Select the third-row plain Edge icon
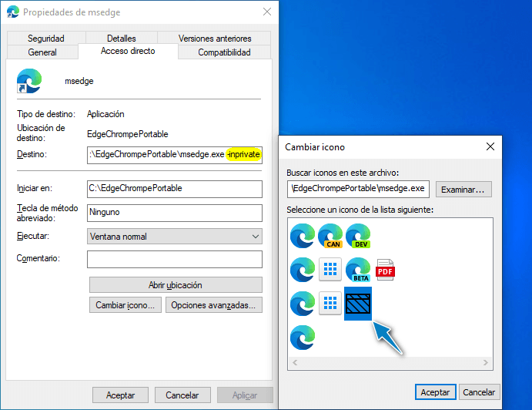 click(303, 304)
